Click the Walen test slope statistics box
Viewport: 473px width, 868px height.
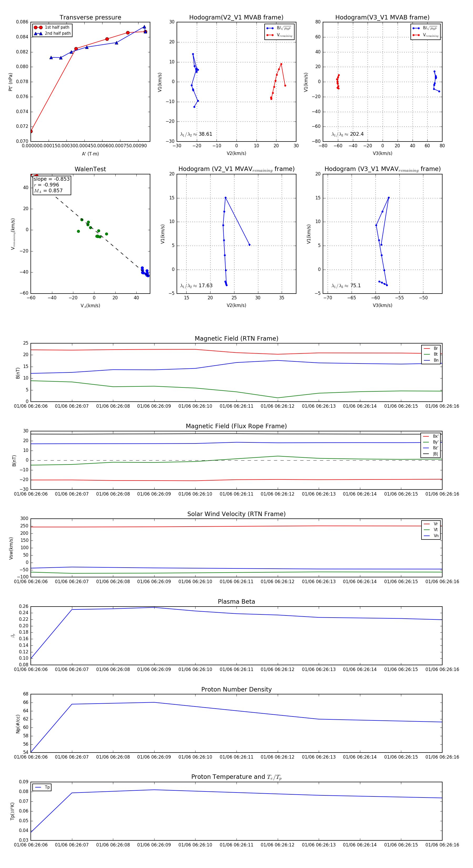click(x=52, y=185)
